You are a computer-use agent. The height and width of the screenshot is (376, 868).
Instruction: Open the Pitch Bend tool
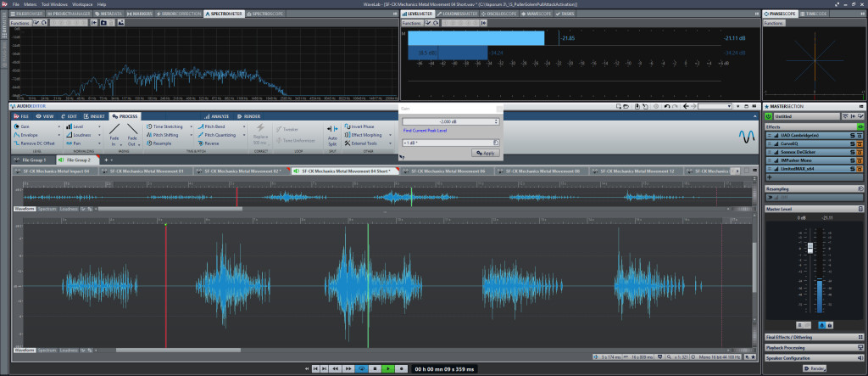point(211,126)
